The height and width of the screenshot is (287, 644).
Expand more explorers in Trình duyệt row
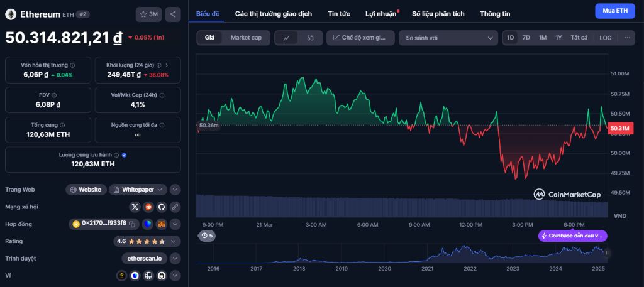pyautogui.click(x=175, y=259)
